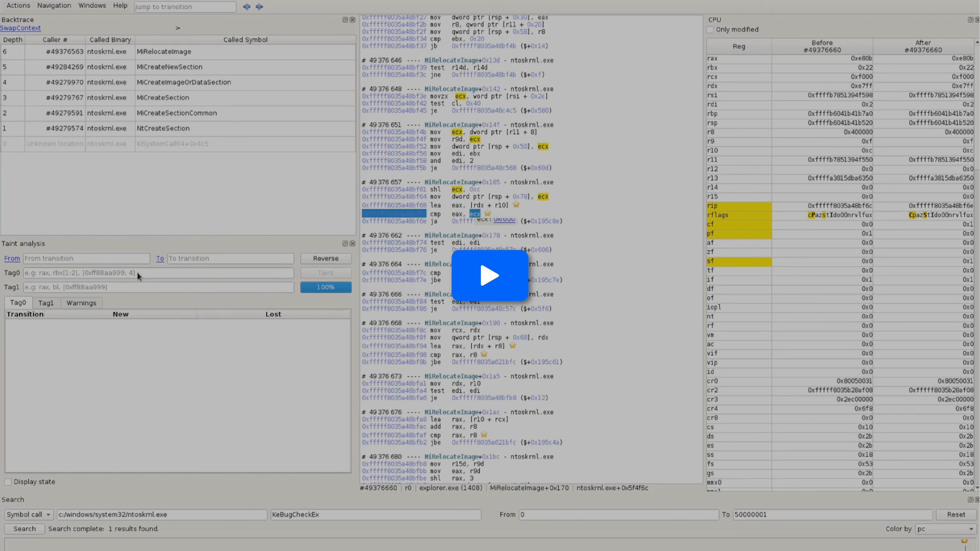Click the 100% taint progress bar
Screen dimensions: 980x551
(x=326, y=287)
